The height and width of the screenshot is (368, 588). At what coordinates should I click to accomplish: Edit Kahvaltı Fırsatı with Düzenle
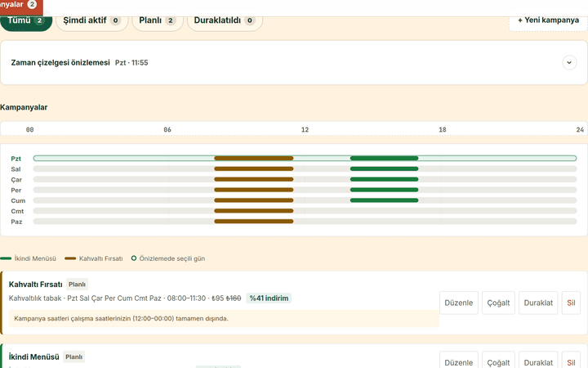point(459,303)
